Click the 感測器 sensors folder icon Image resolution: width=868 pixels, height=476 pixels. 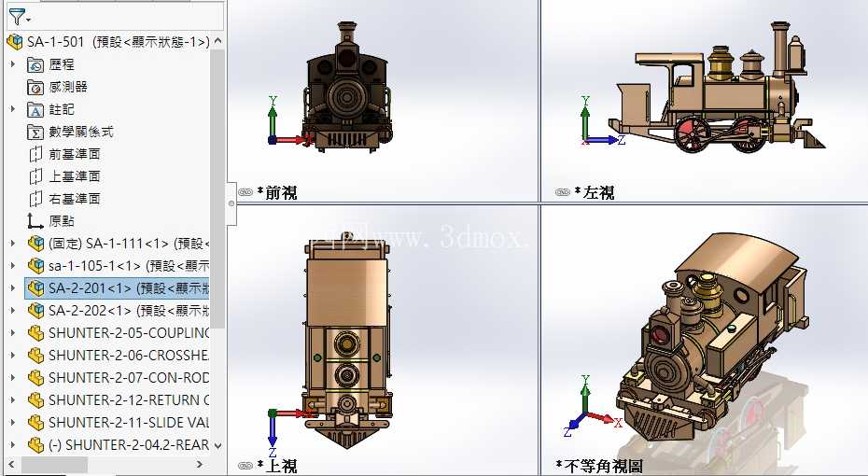35,87
